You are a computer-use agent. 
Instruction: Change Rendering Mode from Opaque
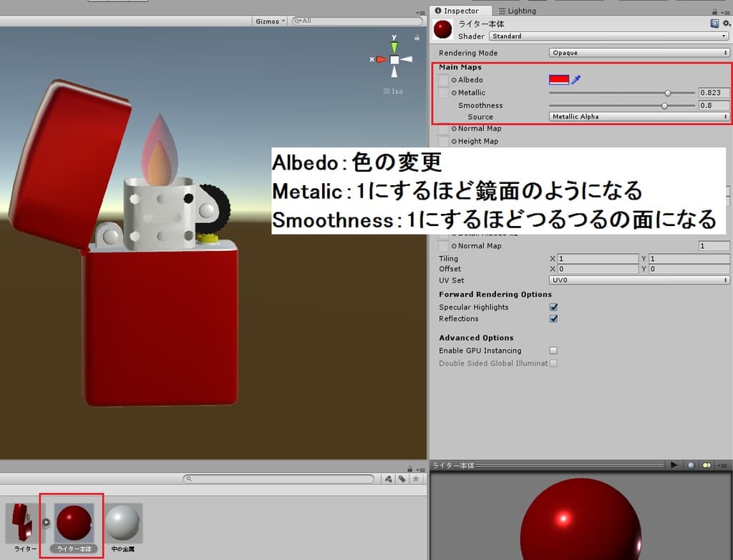(x=639, y=52)
